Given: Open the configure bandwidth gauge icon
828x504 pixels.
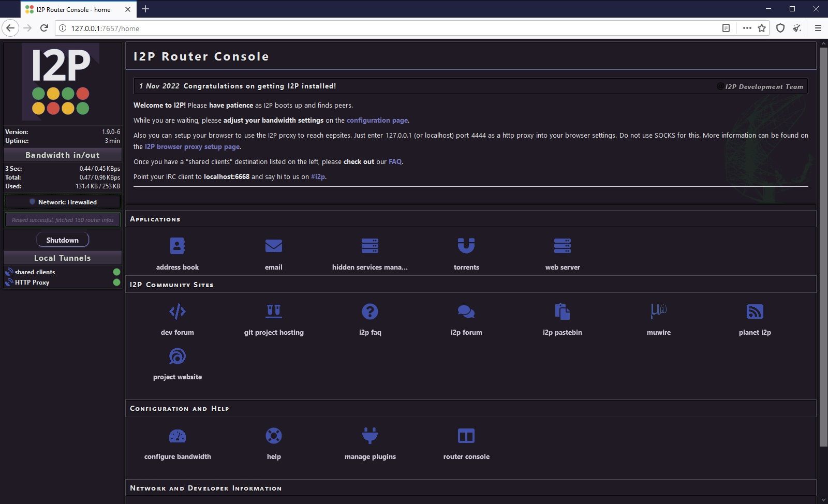Looking at the screenshot, I should click(178, 436).
